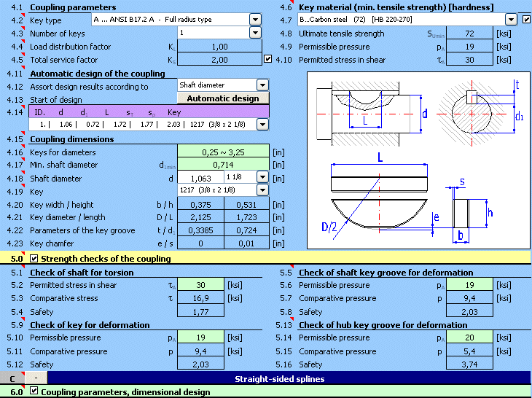
Task: Click the C section button
Action: (12, 378)
